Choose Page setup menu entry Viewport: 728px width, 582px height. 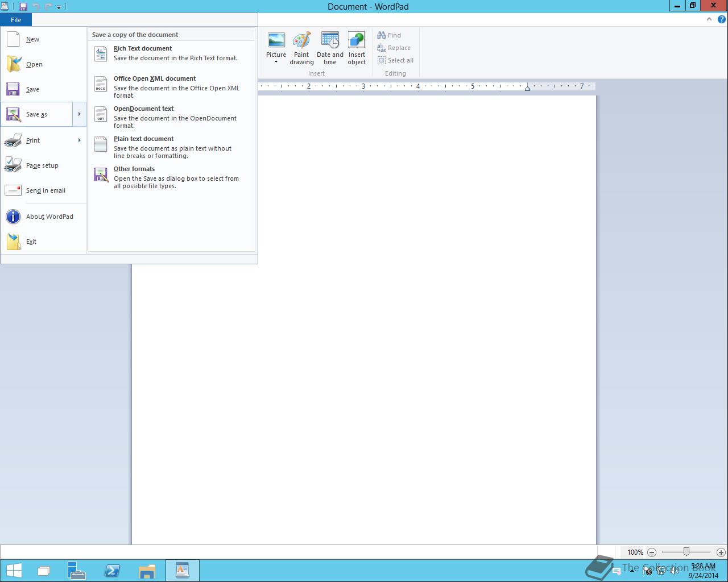click(x=43, y=165)
